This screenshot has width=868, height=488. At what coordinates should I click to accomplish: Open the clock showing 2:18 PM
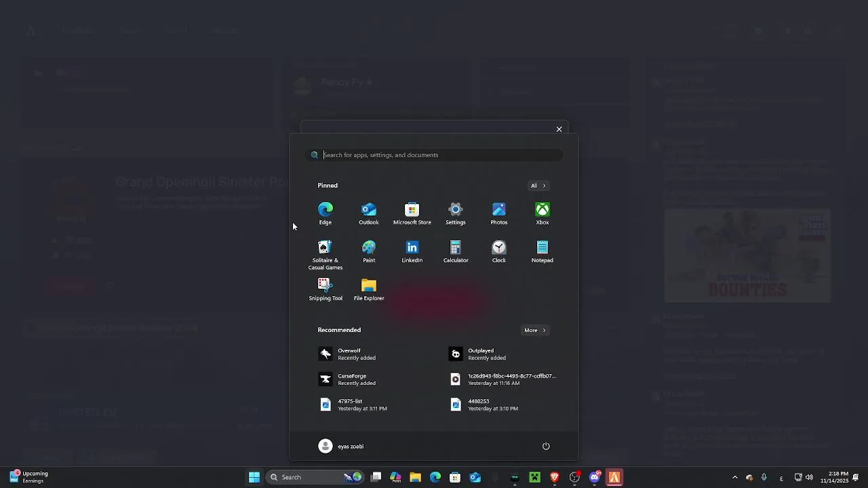pyautogui.click(x=834, y=477)
